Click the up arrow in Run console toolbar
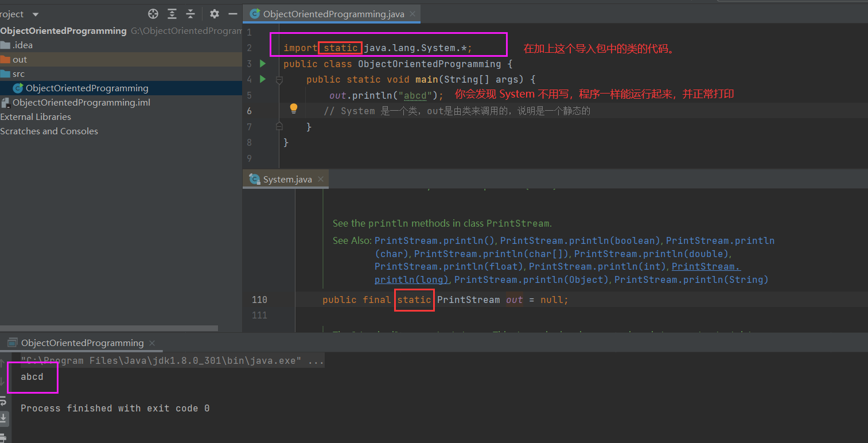Image resolution: width=868 pixels, height=443 pixels. 3,363
